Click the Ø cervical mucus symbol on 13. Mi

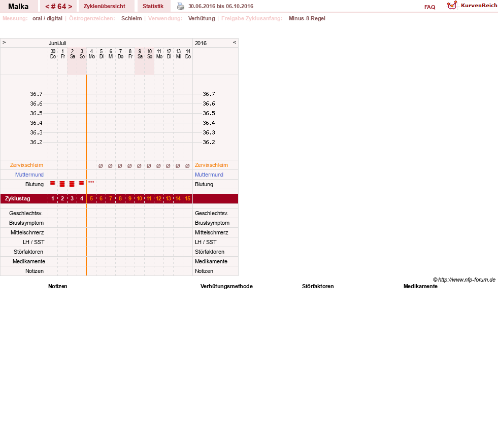(x=178, y=166)
